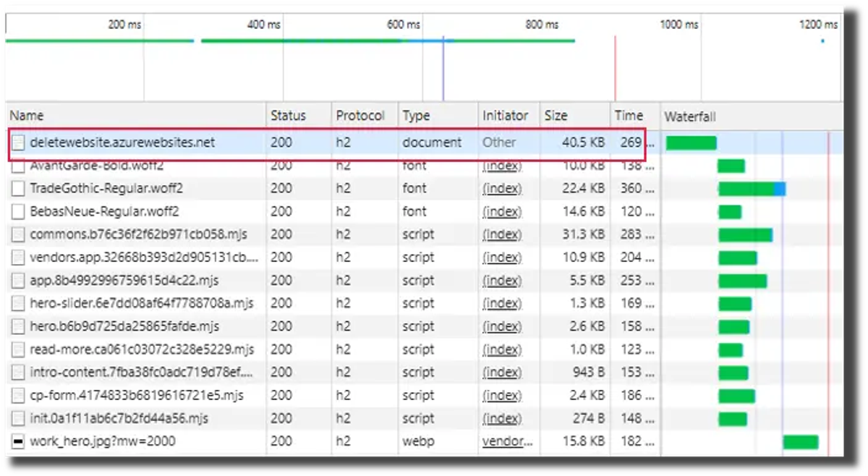The width and height of the screenshot is (868, 476).
Task: Click document icon of deletewebsite.azurewebsites.net row
Action: coord(18,143)
